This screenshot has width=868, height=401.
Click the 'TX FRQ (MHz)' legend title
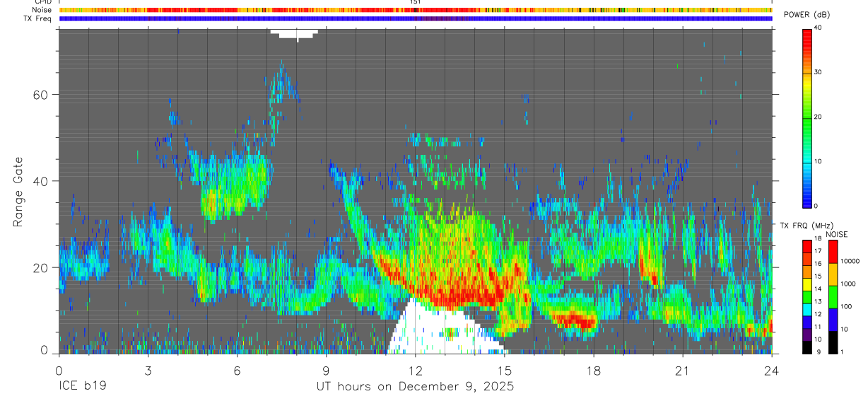tap(807, 226)
